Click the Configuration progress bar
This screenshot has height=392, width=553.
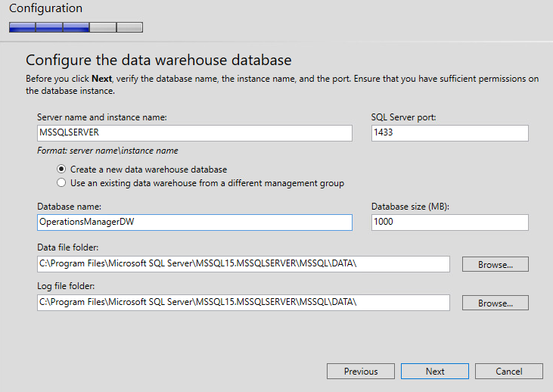(x=76, y=27)
